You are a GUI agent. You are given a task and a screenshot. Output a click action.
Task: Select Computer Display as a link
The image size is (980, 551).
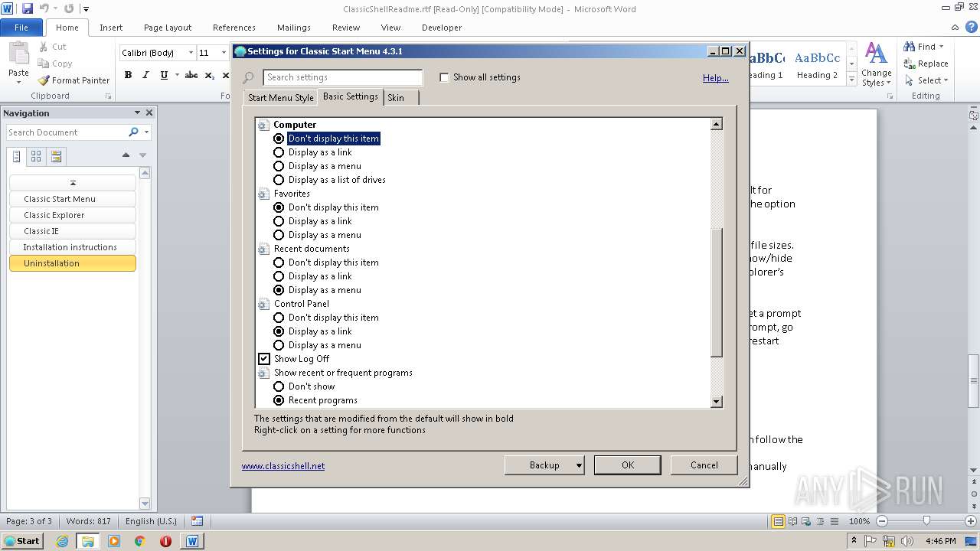tap(279, 152)
